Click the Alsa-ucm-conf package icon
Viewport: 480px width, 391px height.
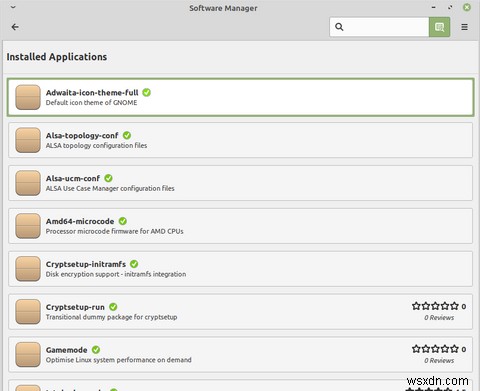[28, 183]
